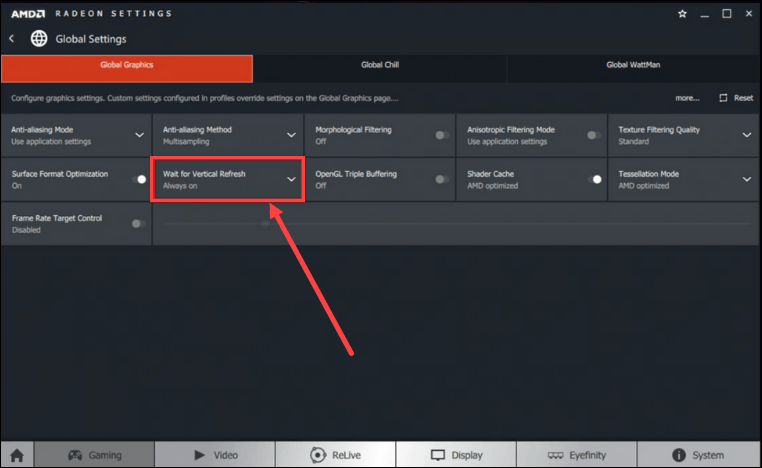Open the Gaming tab with controller icon
Image resolution: width=762 pixels, height=468 pixels.
click(x=94, y=455)
